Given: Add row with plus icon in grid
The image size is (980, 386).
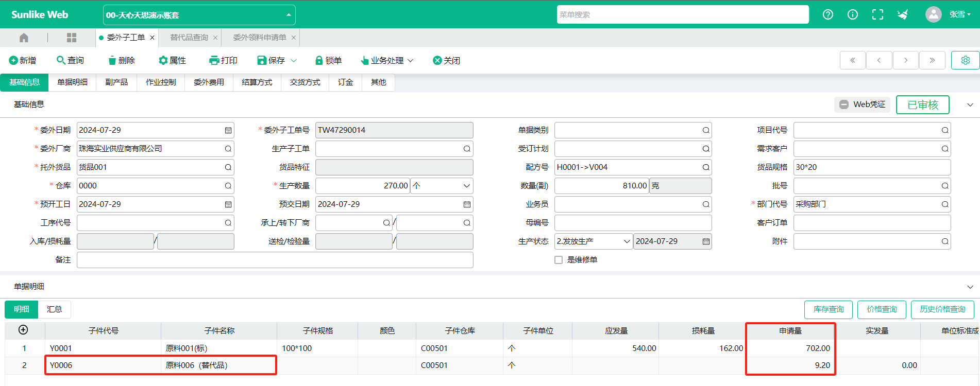Looking at the screenshot, I should (x=23, y=330).
